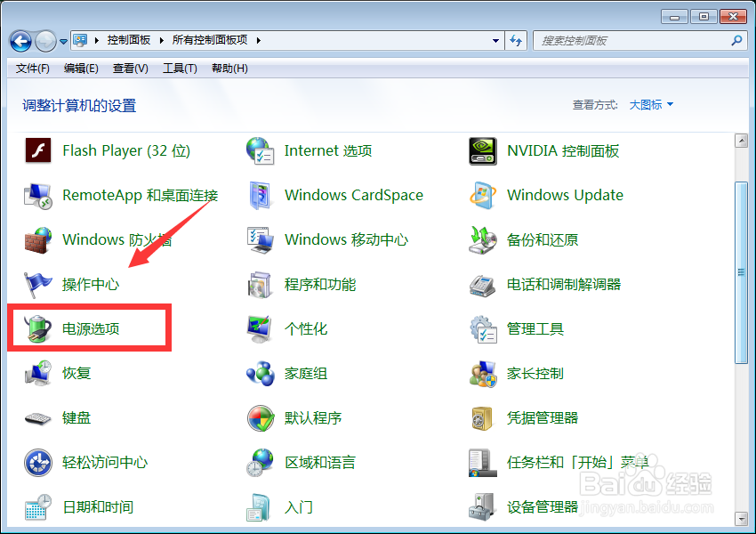Screen dimensions: 756x534
Task: Click the Back navigation button
Action: click(x=20, y=42)
